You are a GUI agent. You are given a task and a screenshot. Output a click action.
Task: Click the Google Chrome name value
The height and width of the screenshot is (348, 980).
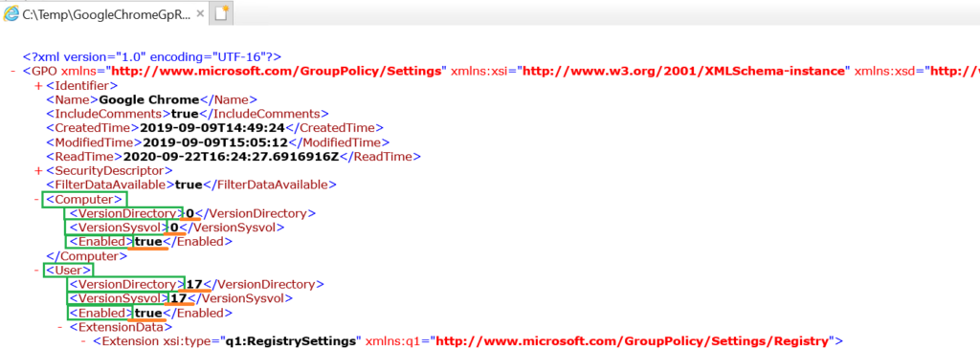(x=149, y=99)
